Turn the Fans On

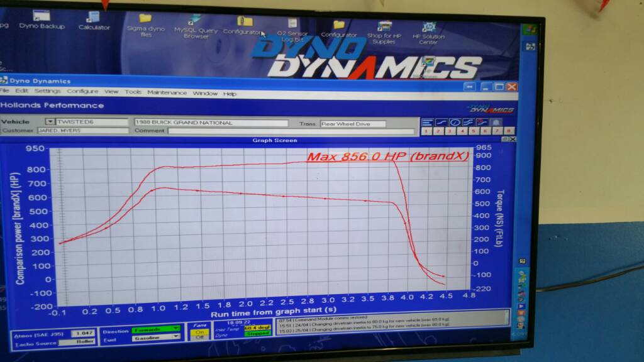point(199,332)
